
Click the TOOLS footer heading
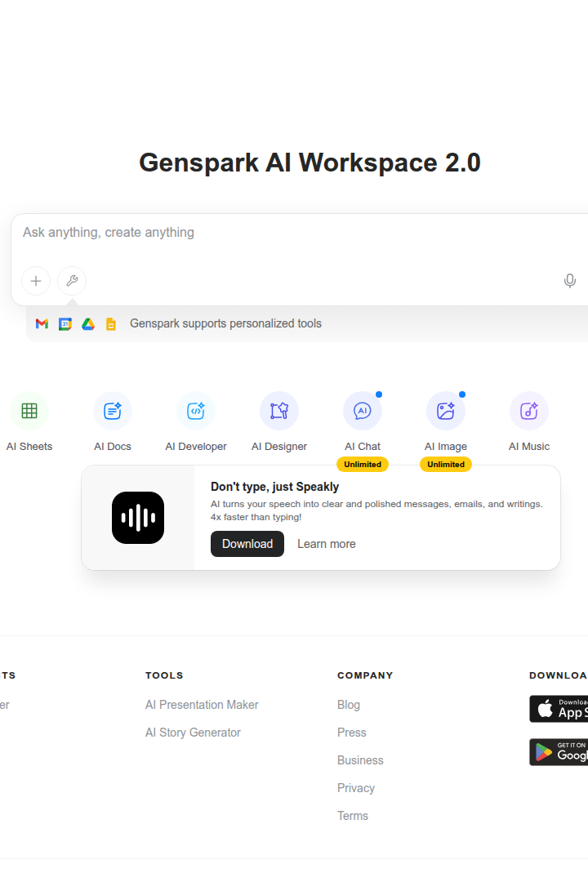pos(164,675)
